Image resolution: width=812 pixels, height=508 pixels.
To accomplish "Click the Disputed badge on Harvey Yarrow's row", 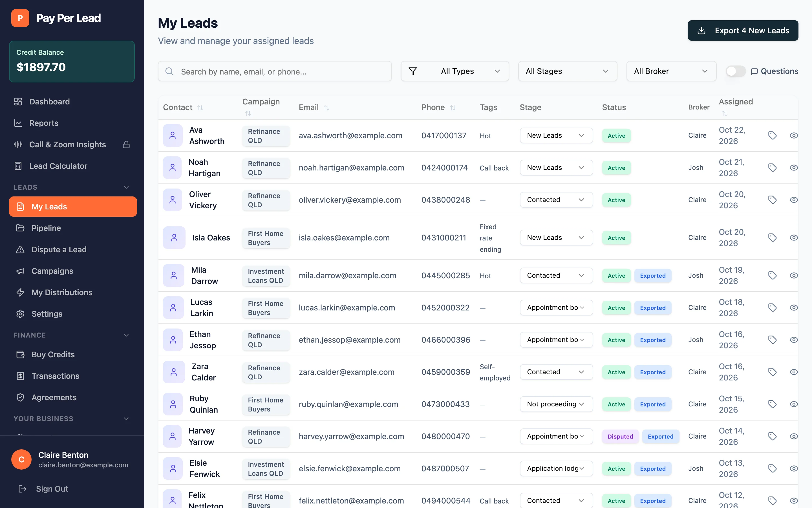I will click(620, 436).
